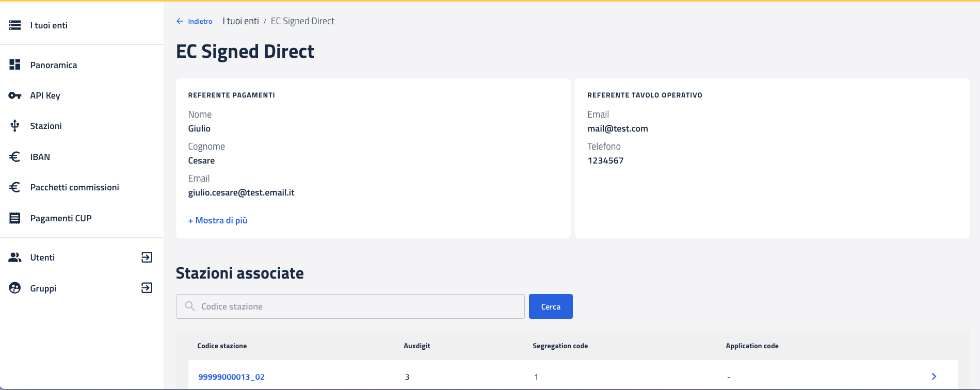980x390 pixels.
Task: Click the Gruppi group icon
Action: tap(15, 288)
